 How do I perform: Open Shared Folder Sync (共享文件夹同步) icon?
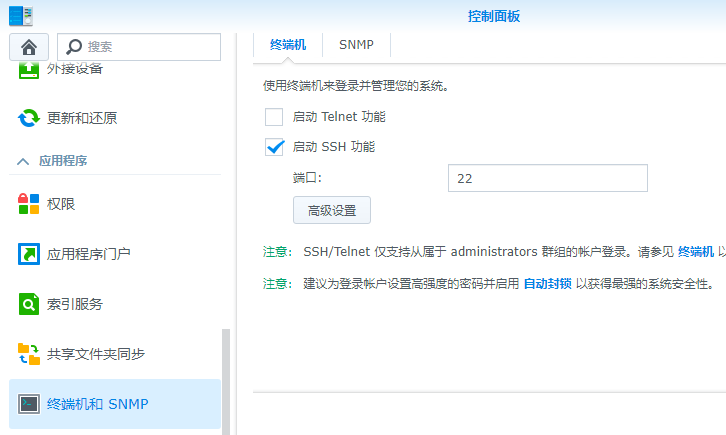click(x=29, y=354)
